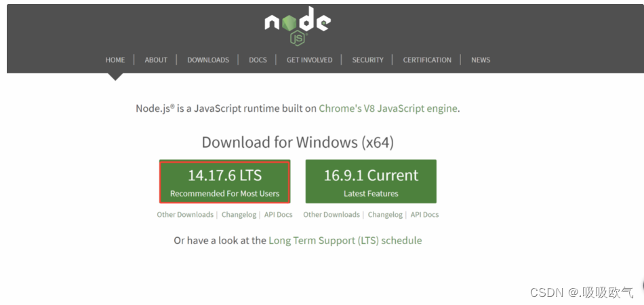644x305 pixels.
Task: View the Changelog for Current release
Action: (x=385, y=215)
